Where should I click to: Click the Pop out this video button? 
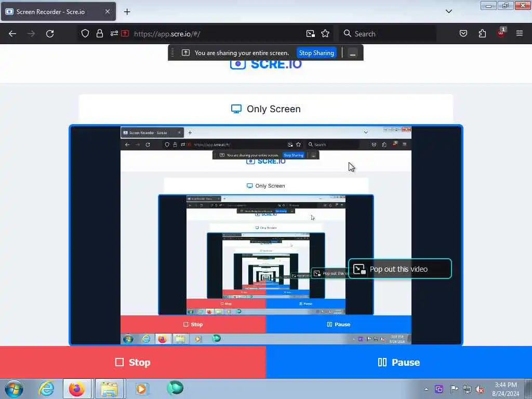(400, 269)
